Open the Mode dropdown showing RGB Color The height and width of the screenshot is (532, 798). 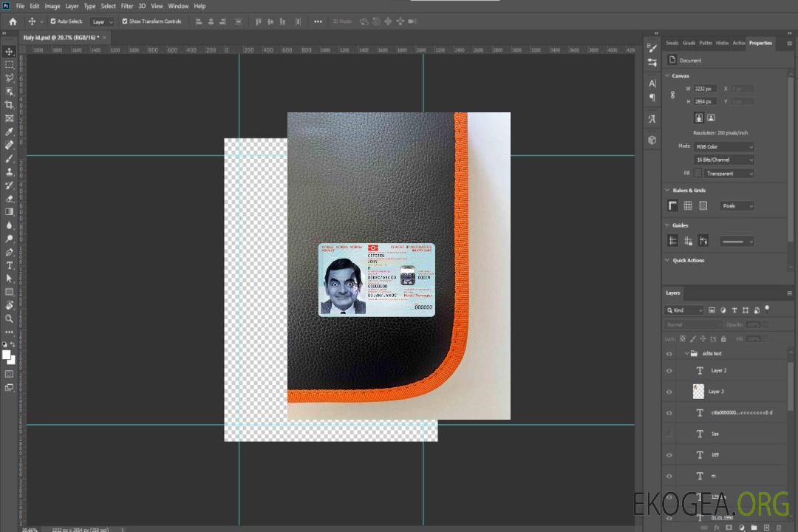tap(724, 146)
